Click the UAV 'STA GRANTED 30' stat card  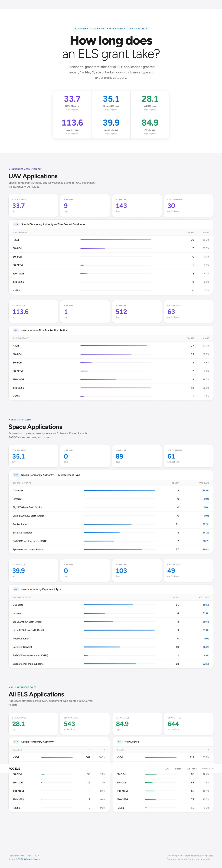coord(189,206)
